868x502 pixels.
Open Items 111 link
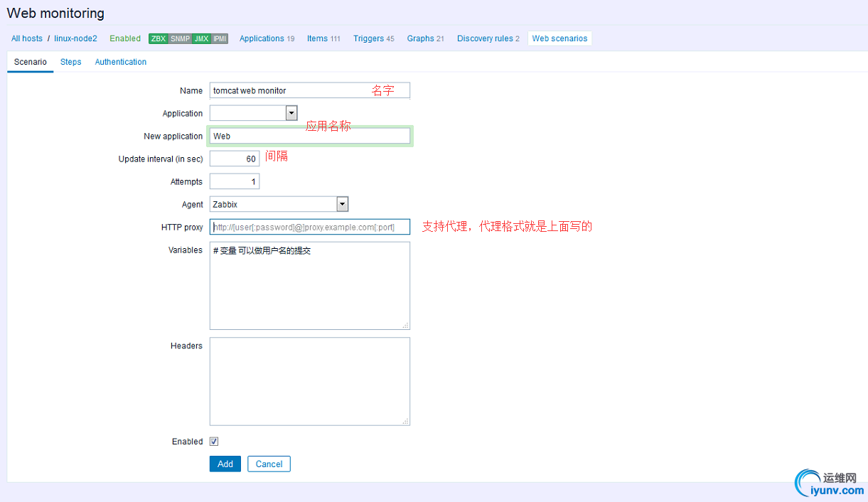[323, 38]
